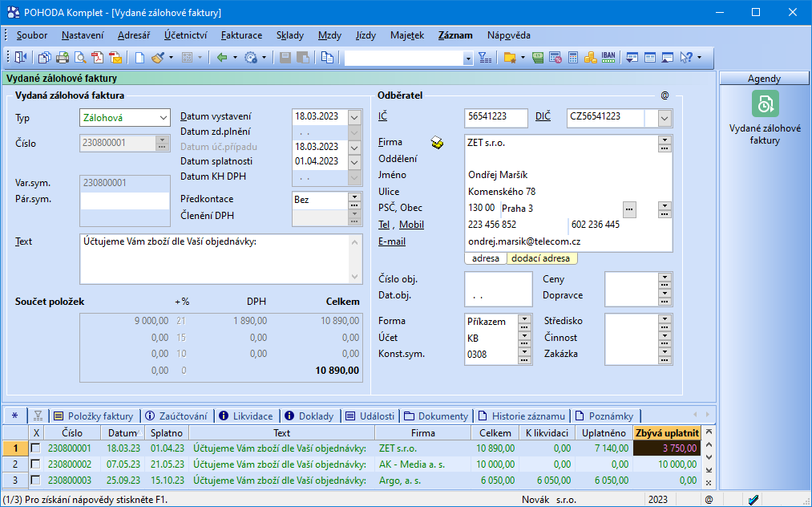This screenshot has height=507, width=812.
Task: Expand the Datum vystavení date picker
Action: (x=354, y=117)
